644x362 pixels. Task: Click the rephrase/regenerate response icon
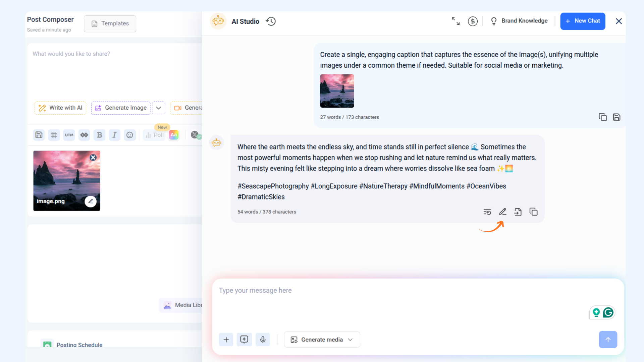point(487,212)
